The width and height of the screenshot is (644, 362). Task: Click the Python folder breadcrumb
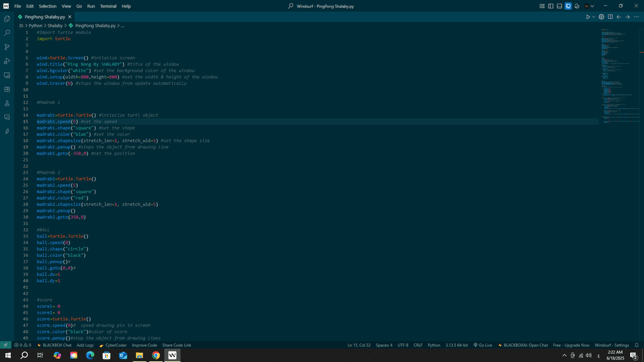(x=35, y=25)
